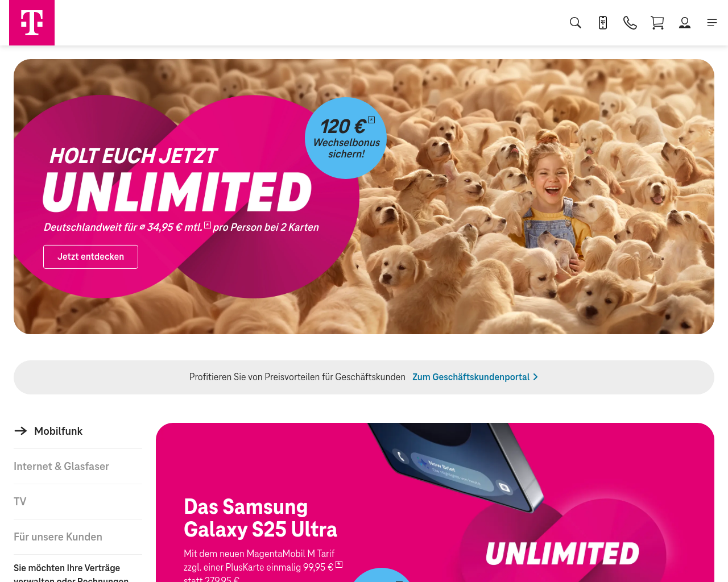
Task: Click the telephone contact icon
Action: coord(630,23)
